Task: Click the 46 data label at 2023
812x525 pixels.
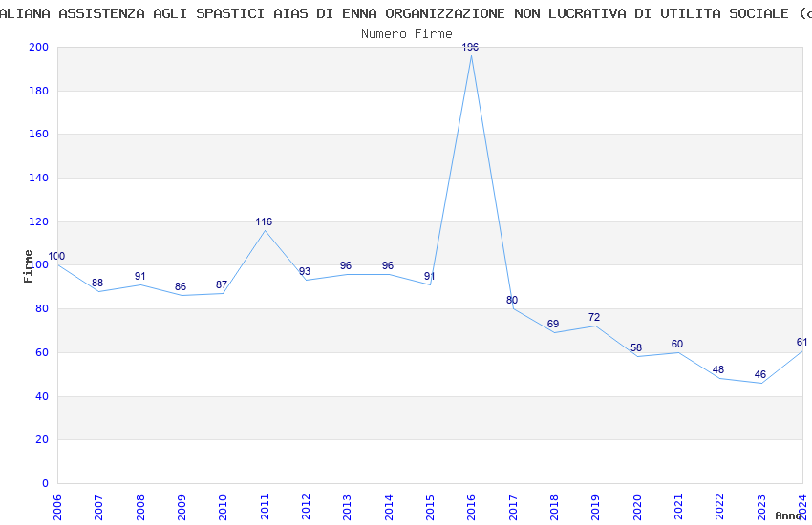Action: pyautogui.click(x=760, y=374)
